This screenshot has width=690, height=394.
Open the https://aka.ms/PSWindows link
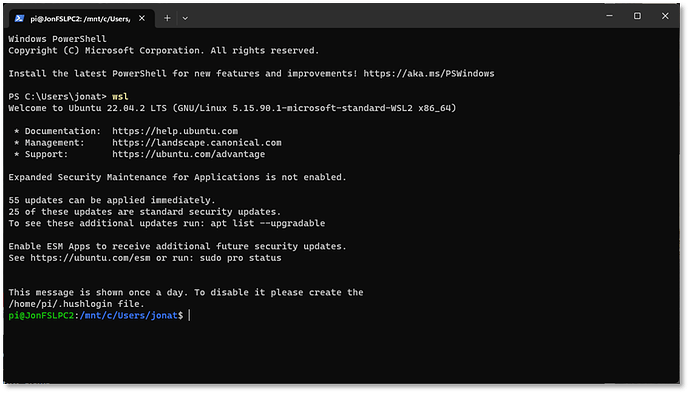[429, 74]
